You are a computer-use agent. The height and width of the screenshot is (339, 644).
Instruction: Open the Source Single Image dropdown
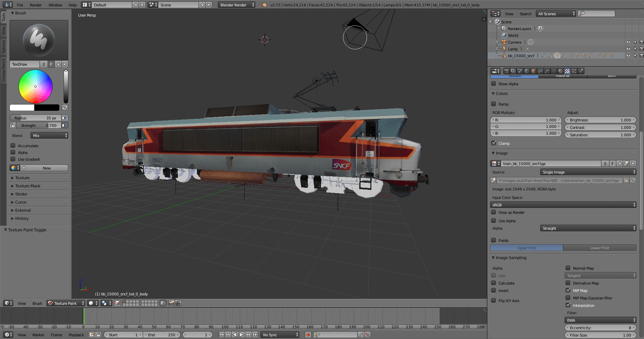[588, 172]
